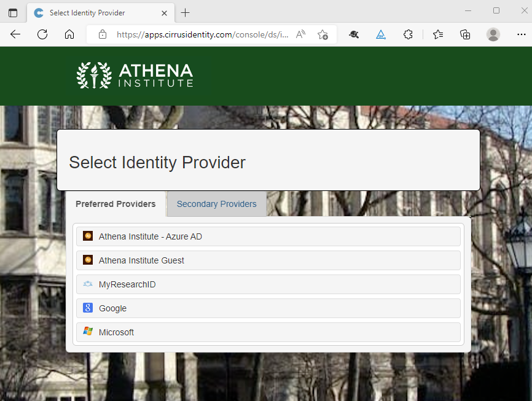
Task: Select the Select Identity Provider browser tab
Action: click(101, 13)
